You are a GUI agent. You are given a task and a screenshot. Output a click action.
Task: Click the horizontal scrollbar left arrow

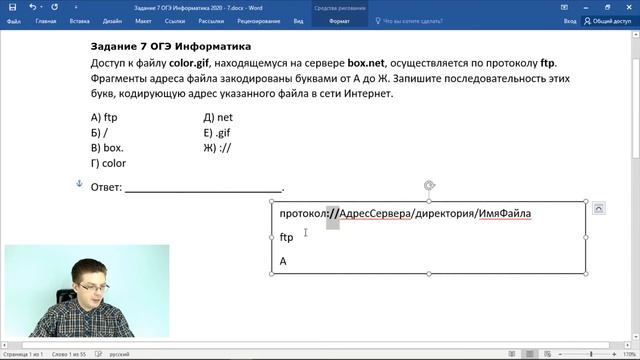(x=4, y=345)
